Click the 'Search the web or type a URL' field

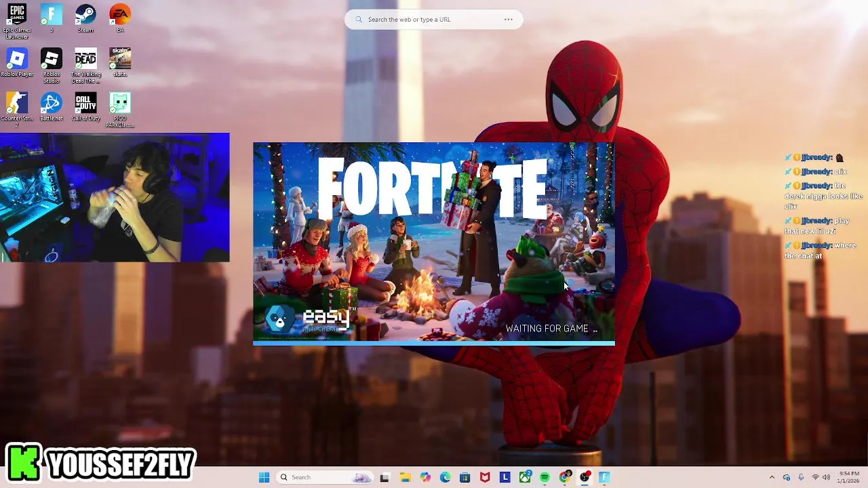434,20
